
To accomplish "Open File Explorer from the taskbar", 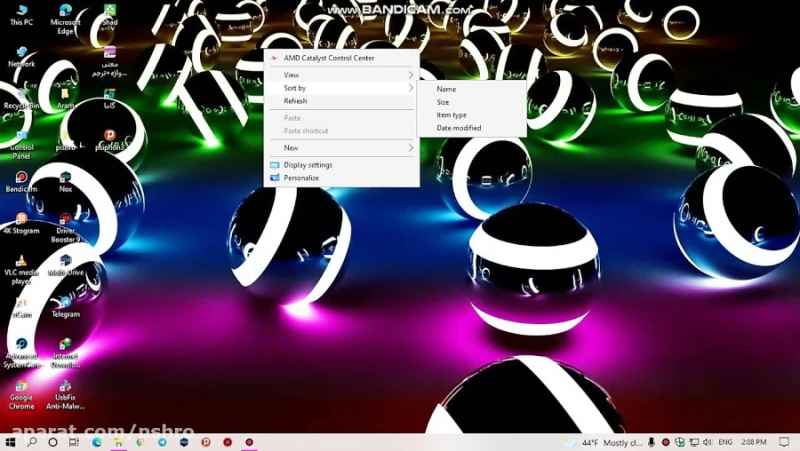I will coord(118,442).
